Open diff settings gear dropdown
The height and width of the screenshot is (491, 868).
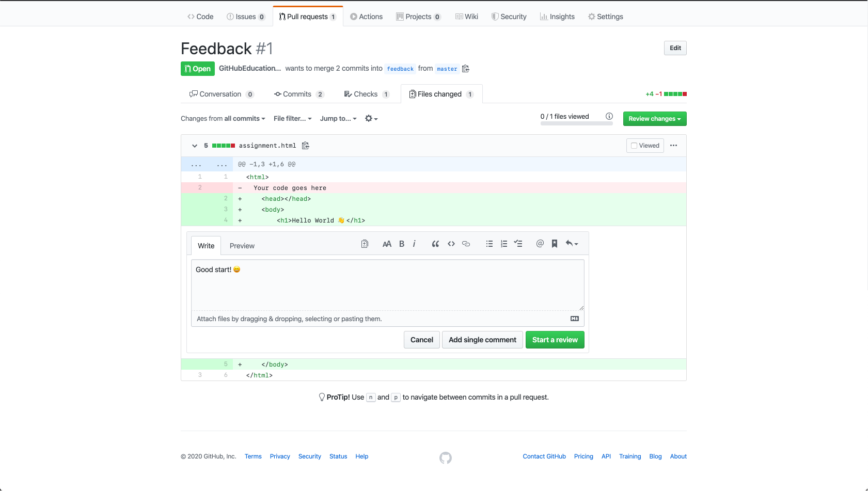[371, 119]
